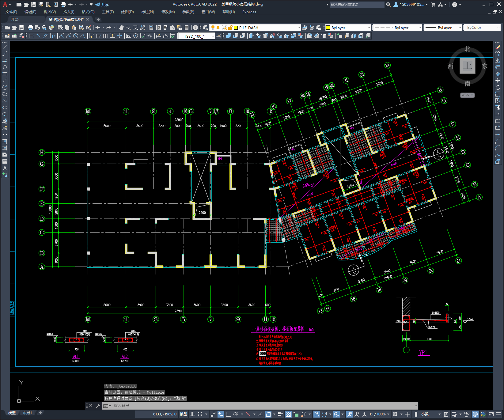Toggle polar tracking in the status bar
The width and height of the screenshot is (504, 420).
click(x=236, y=414)
